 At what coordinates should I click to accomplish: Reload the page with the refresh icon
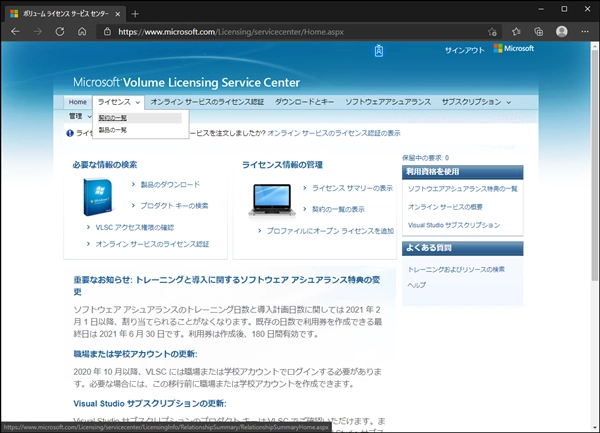click(60, 32)
